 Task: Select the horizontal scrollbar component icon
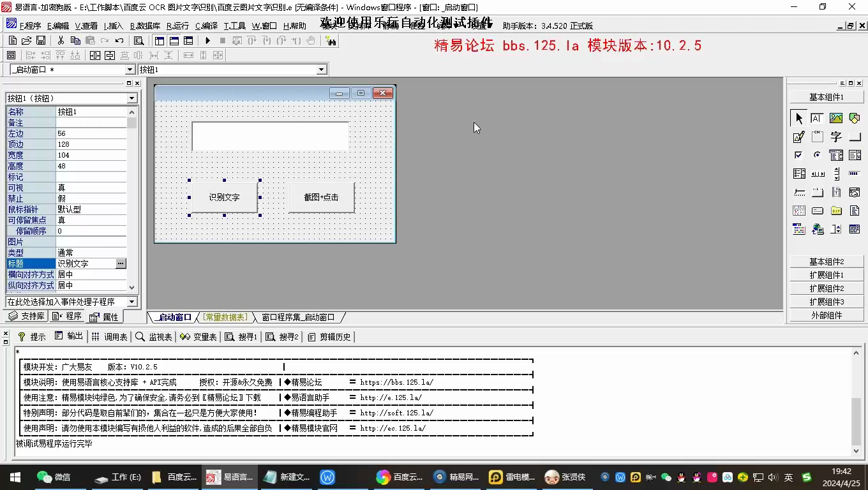pos(818,174)
